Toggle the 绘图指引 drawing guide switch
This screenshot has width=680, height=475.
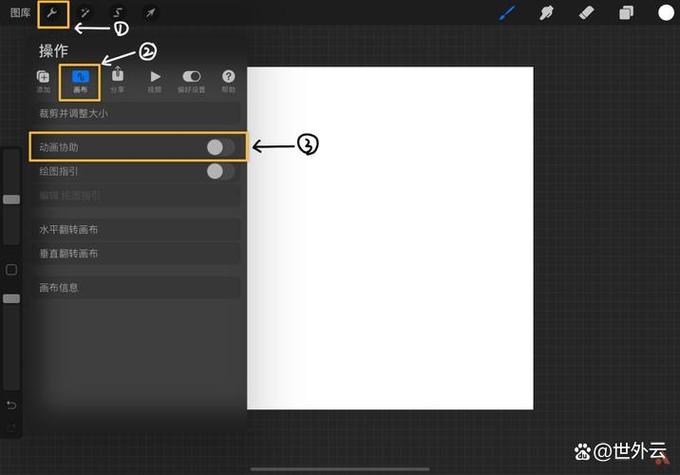tap(221, 171)
